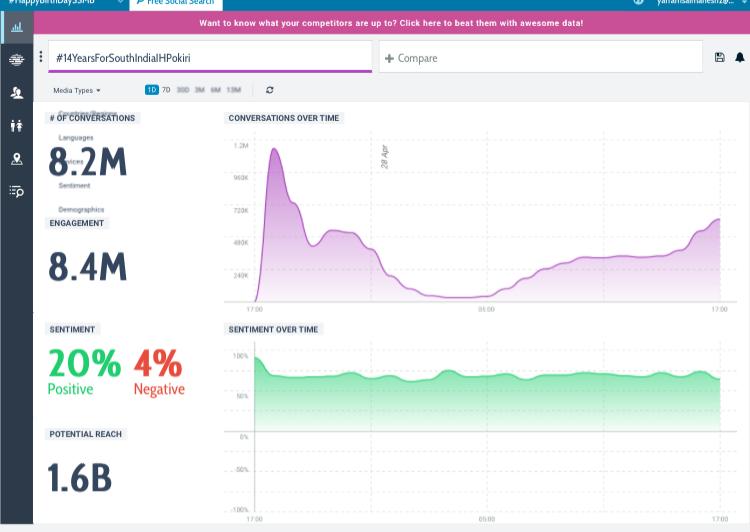Open the influencers person sidebar icon
750x532 pixels.
coord(17,92)
